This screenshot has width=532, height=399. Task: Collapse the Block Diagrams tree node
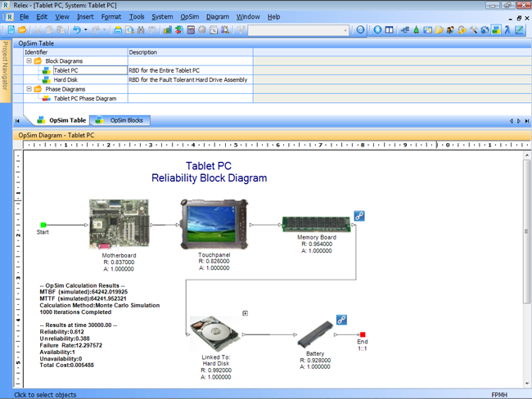[29, 61]
